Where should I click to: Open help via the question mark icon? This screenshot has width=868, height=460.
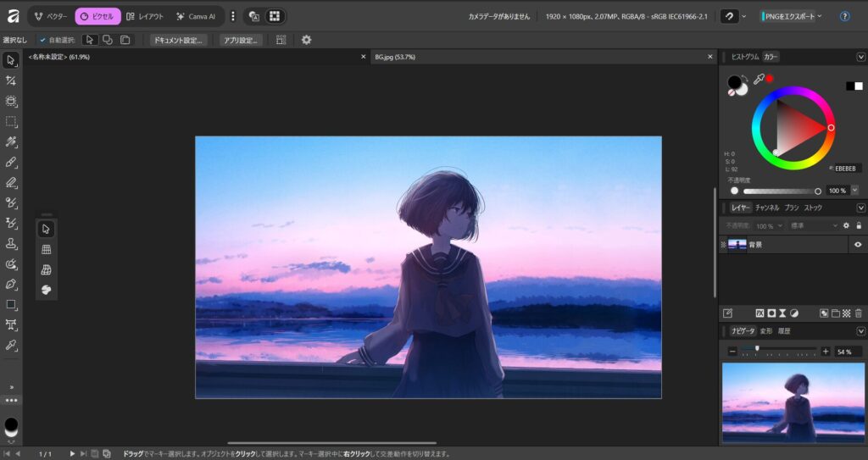844,16
